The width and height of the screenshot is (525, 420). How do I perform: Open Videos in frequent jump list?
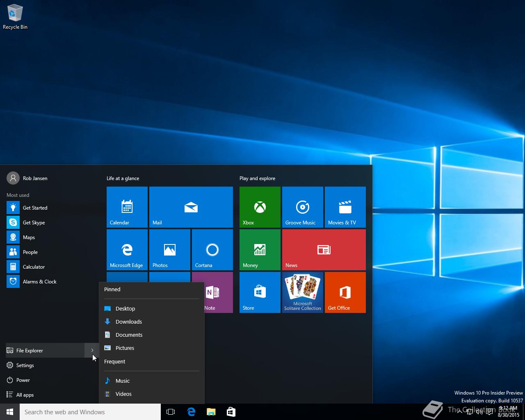tap(152, 394)
